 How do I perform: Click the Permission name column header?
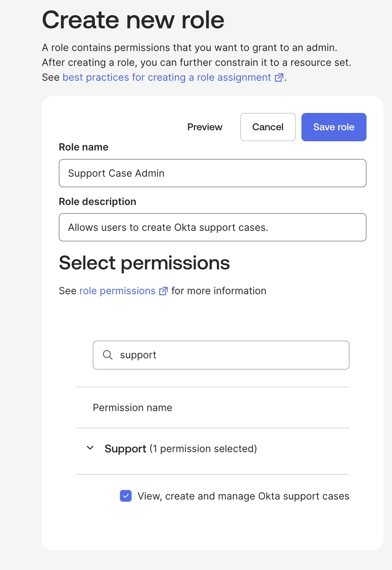point(132,407)
